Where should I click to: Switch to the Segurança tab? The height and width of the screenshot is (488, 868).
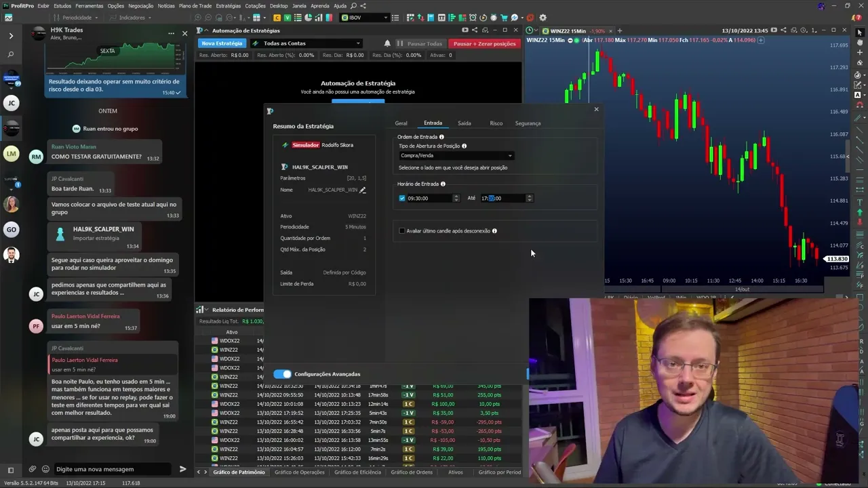coord(528,123)
